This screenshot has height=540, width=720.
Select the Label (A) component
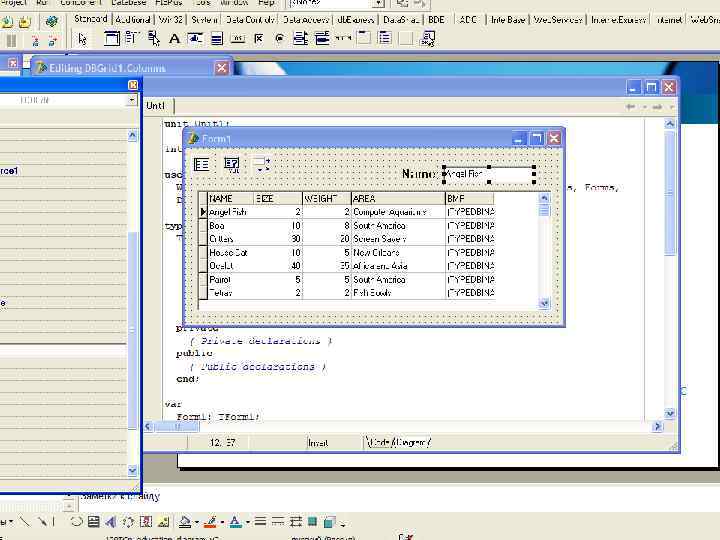[174, 39]
